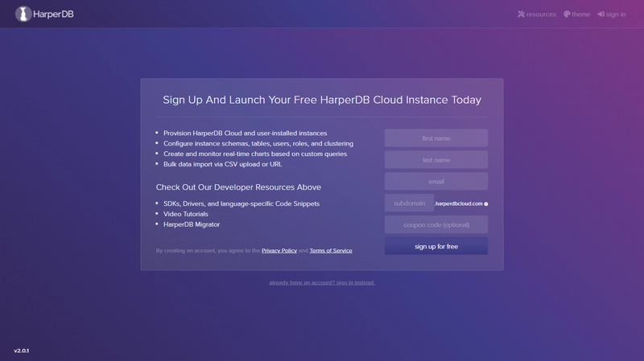Click the HarperDB dog logo icon

pyautogui.click(x=23, y=14)
